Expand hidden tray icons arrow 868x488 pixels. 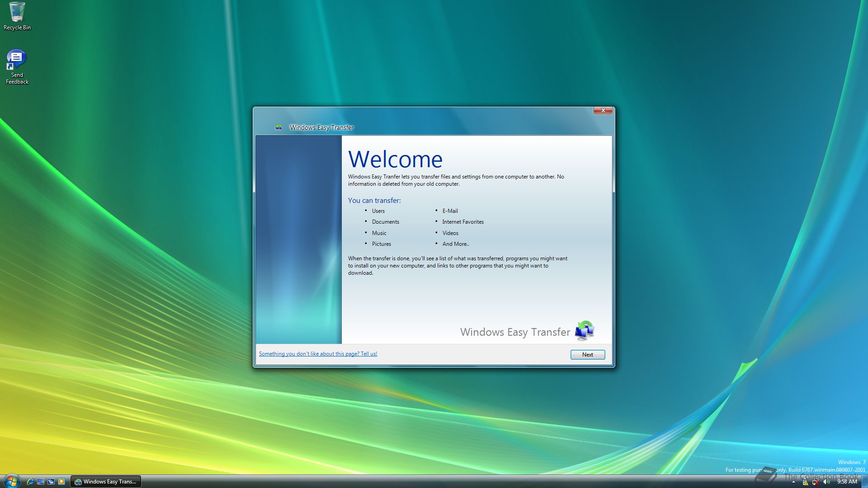click(793, 482)
